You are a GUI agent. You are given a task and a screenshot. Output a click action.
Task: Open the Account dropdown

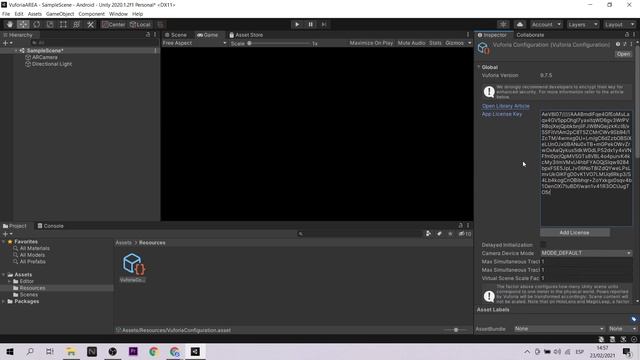546,24
